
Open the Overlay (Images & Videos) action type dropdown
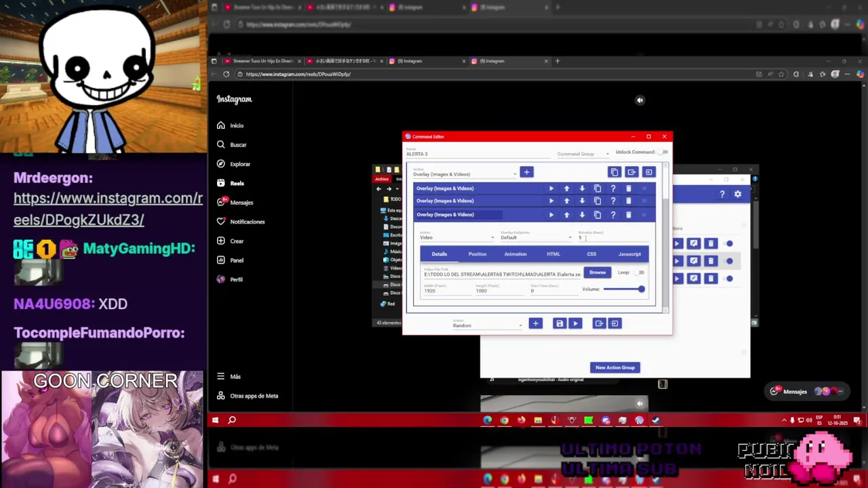(x=465, y=174)
